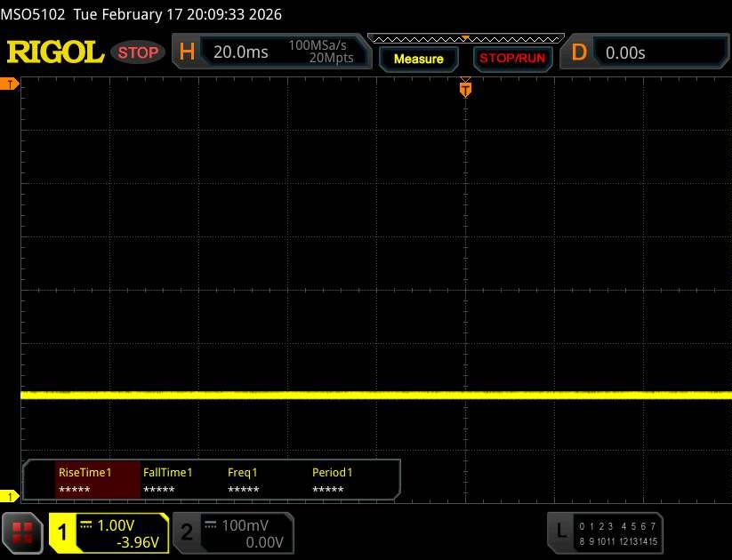Viewport: 732px width, 560px height.
Task: Click the RIGOL logo
Action: click(x=55, y=52)
